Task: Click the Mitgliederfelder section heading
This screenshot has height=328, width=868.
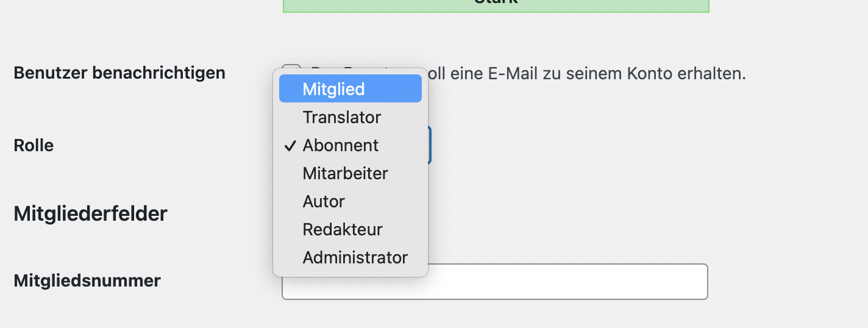Action: click(90, 214)
